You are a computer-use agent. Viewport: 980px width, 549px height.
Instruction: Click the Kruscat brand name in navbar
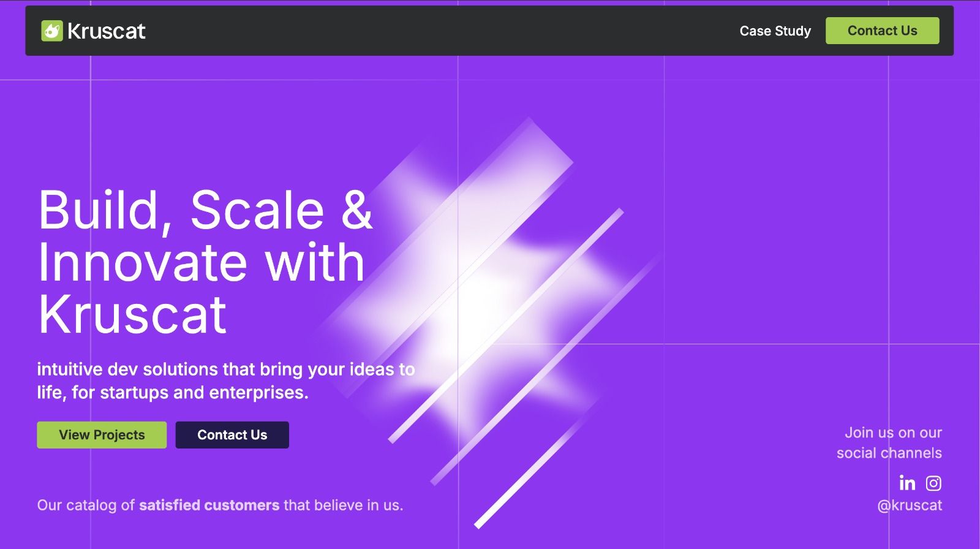pos(107,31)
